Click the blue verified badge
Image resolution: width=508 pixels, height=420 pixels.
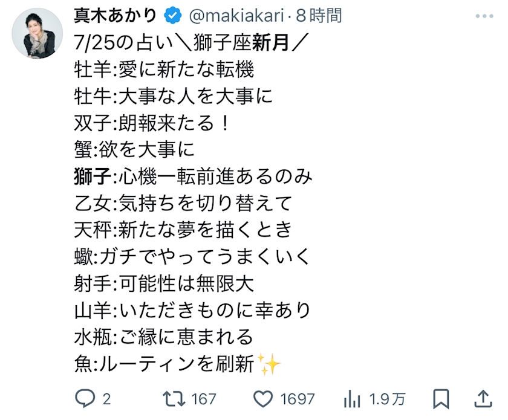[x=173, y=15]
